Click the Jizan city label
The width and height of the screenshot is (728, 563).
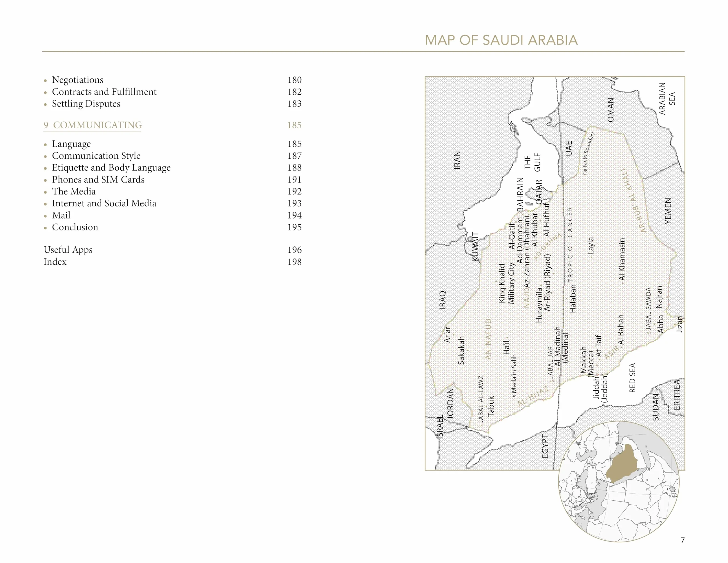pos(679,324)
